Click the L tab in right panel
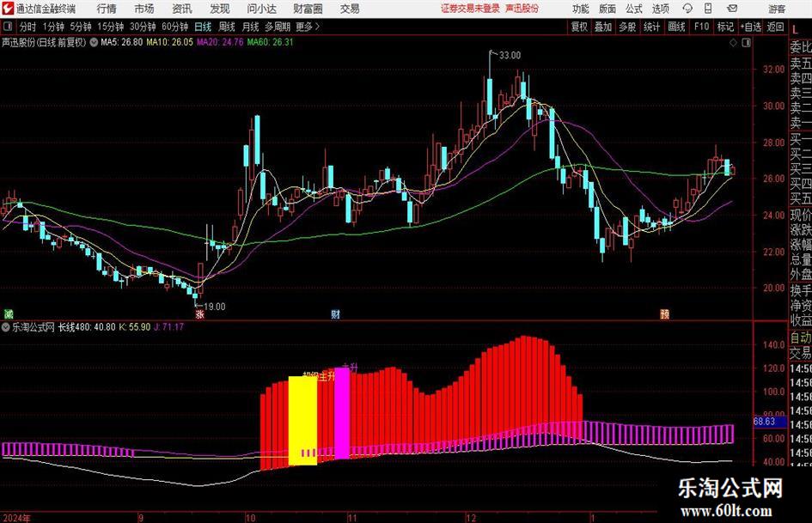The width and height of the screenshot is (812, 523). point(795,30)
